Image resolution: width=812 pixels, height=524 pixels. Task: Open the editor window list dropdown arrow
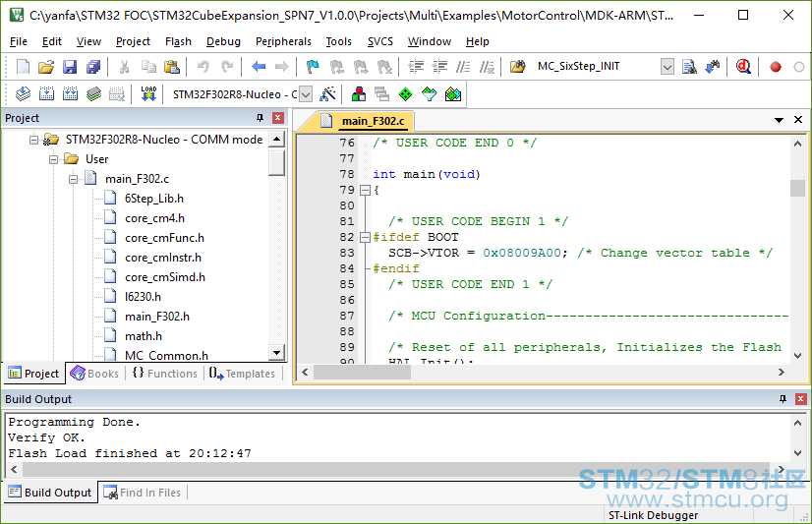point(779,120)
